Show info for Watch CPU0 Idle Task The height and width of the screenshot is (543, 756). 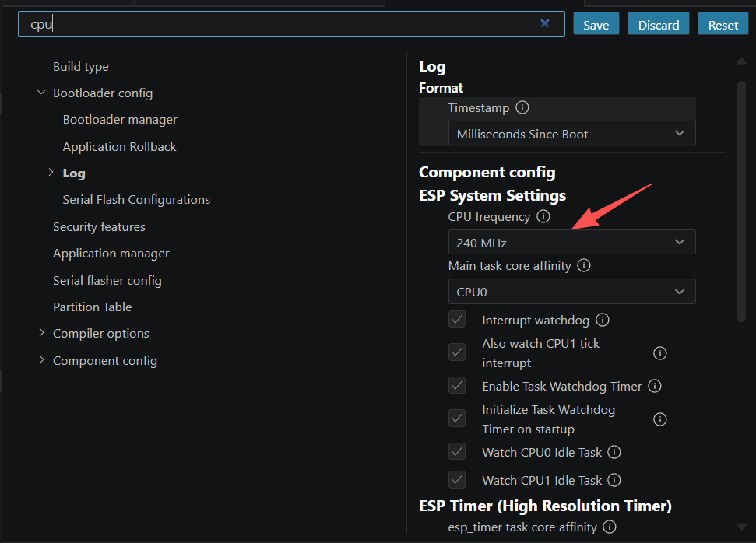pyautogui.click(x=614, y=452)
